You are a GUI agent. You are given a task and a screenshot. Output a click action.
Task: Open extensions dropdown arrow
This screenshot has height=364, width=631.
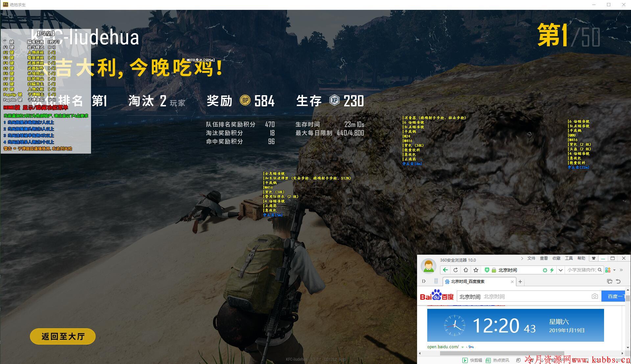(x=614, y=270)
